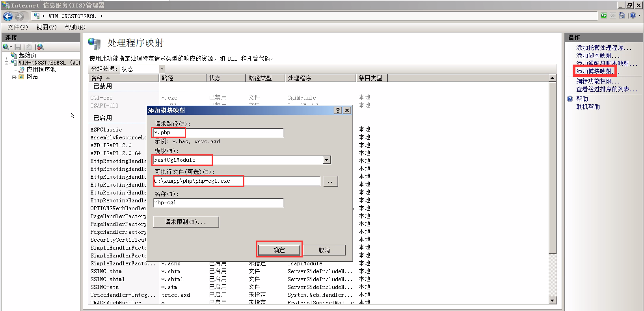This screenshot has height=311, width=644.
Task: Open the 帮助(H) menu
Action: [x=75, y=27]
